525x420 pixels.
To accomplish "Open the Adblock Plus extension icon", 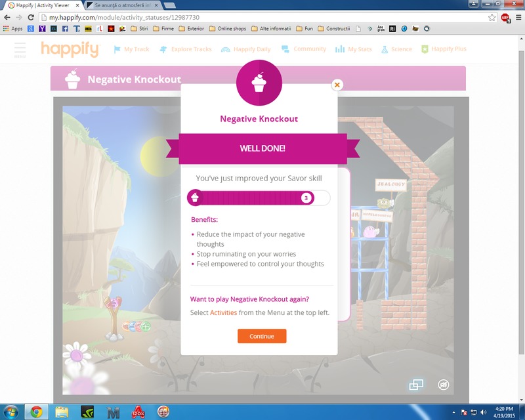I will click(x=505, y=18).
